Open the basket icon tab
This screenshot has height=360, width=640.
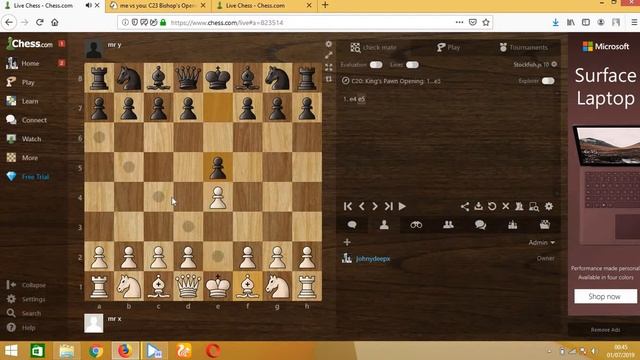pos(544,225)
